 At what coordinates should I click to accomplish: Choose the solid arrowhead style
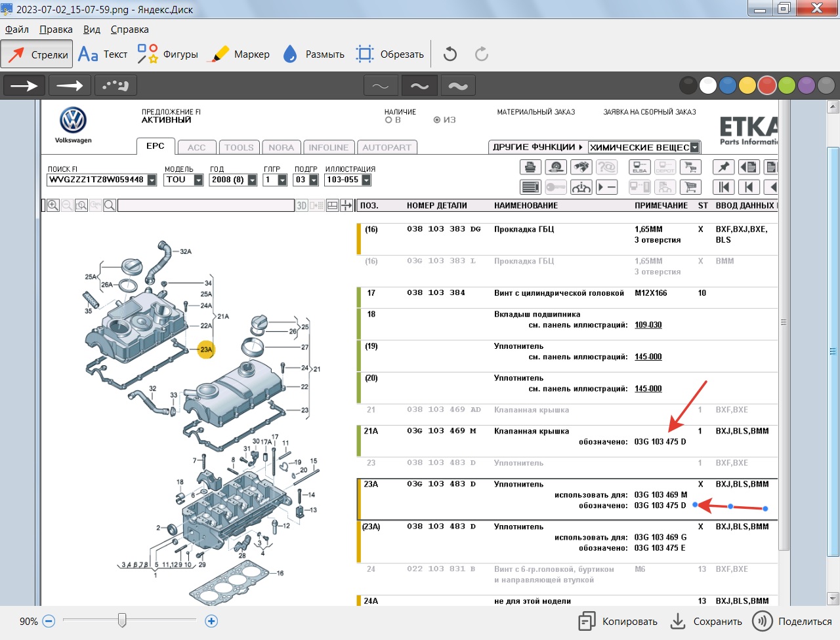24,85
